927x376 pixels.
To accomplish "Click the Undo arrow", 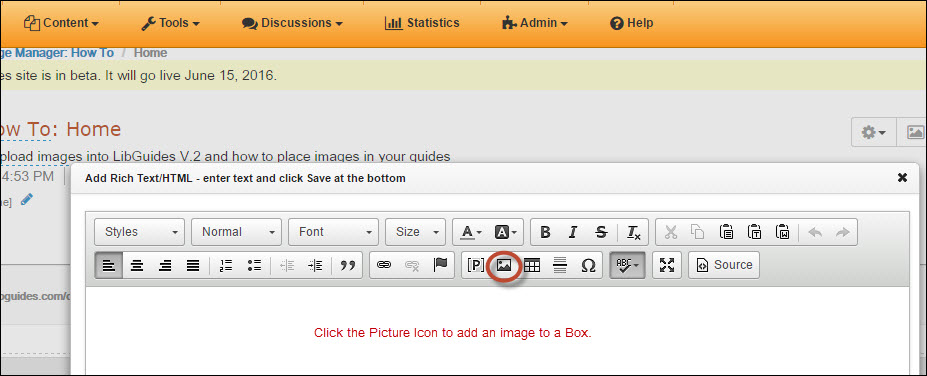I will [815, 232].
